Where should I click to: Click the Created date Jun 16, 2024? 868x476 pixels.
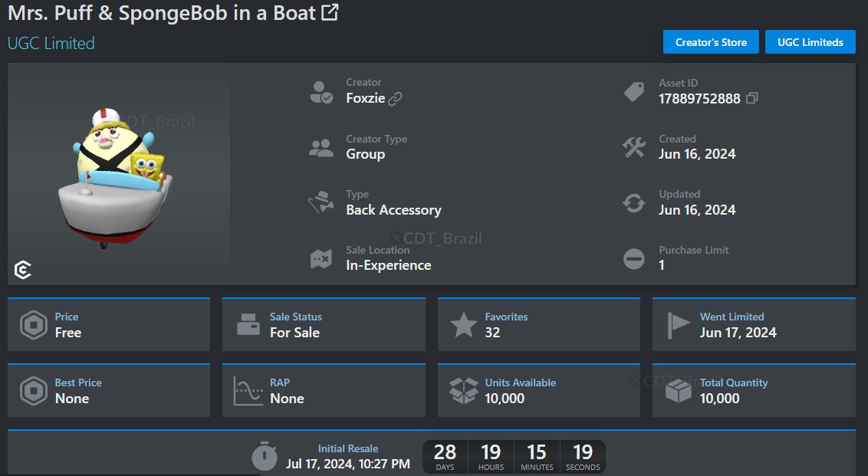click(x=697, y=154)
